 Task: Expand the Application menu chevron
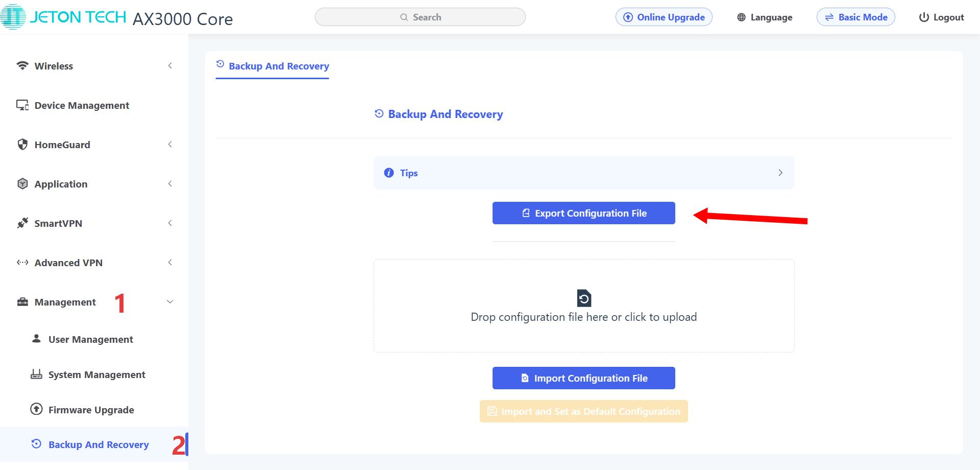[170, 183]
